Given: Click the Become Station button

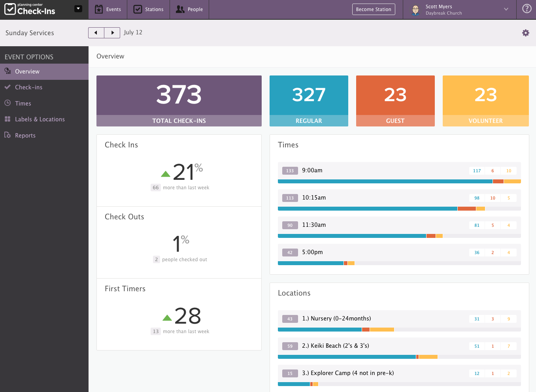Looking at the screenshot, I should point(374,9).
